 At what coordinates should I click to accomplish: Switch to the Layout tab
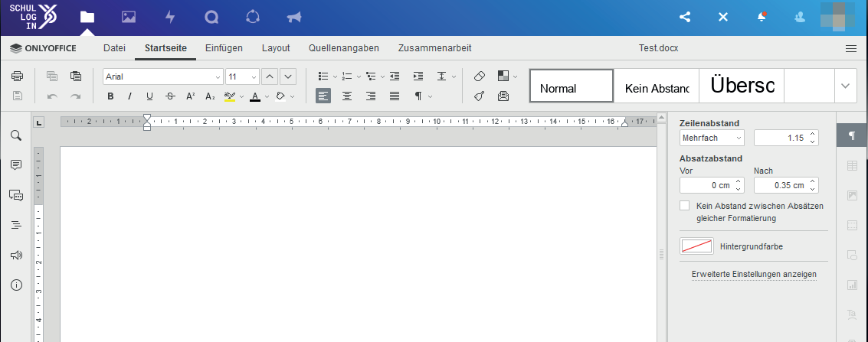(276, 48)
